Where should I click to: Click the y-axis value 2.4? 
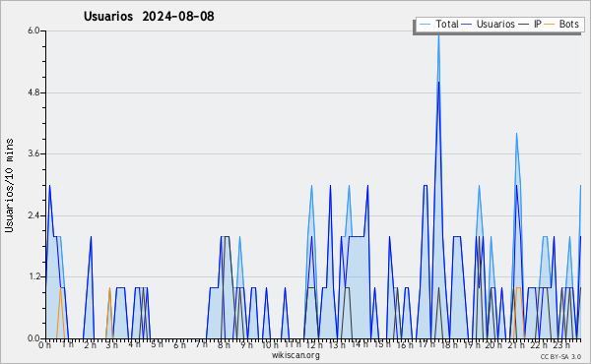point(33,215)
